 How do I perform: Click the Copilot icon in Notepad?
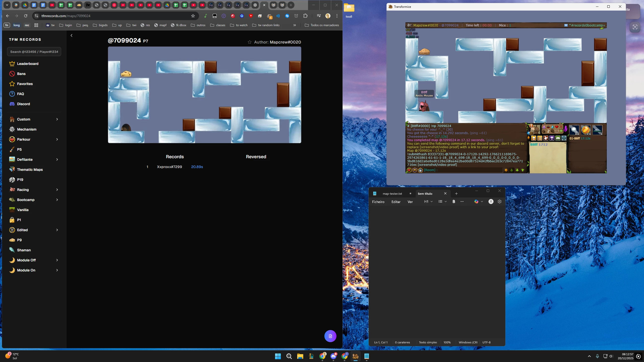[x=476, y=202]
